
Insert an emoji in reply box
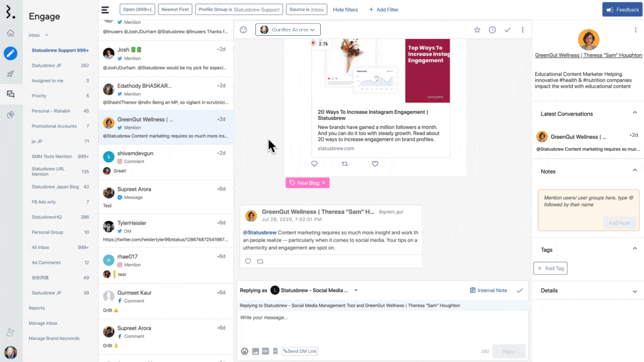(245, 351)
